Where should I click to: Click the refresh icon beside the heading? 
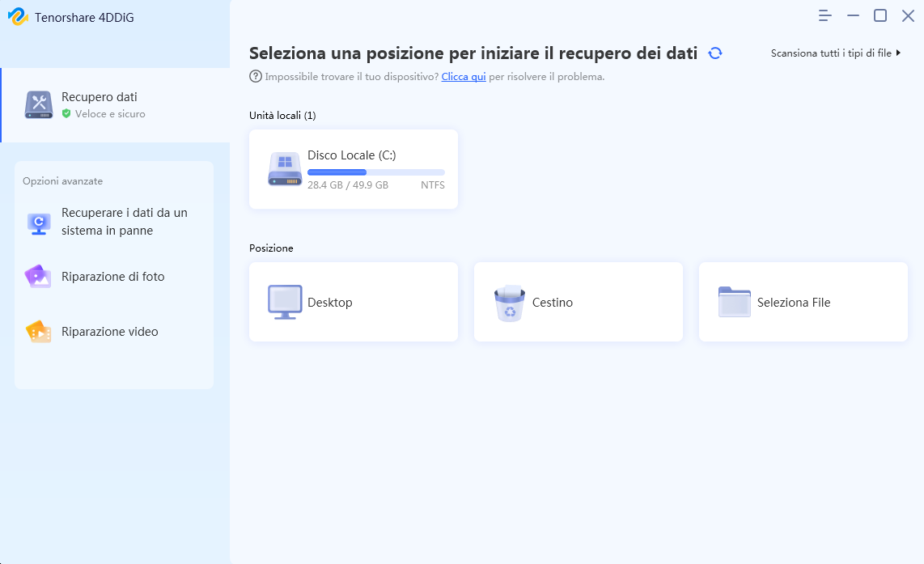(x=714, y=53)
